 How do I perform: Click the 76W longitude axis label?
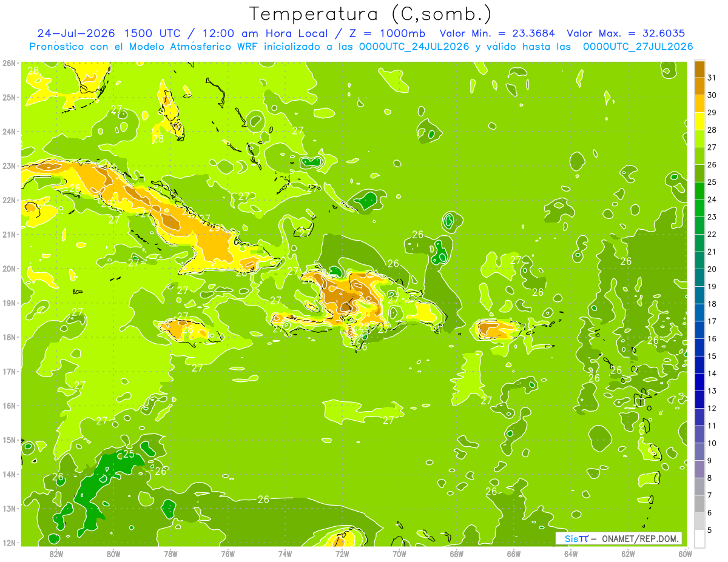tap(227, 554)
